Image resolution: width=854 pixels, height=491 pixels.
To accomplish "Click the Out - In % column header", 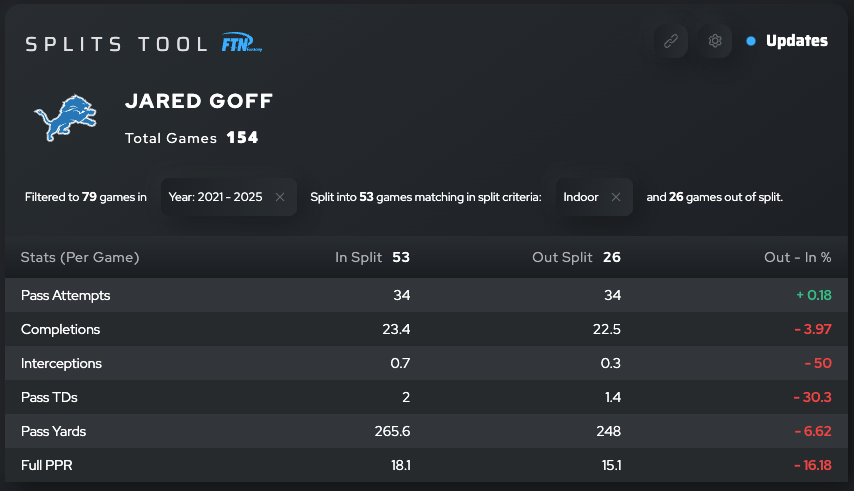I will (797, 257).
